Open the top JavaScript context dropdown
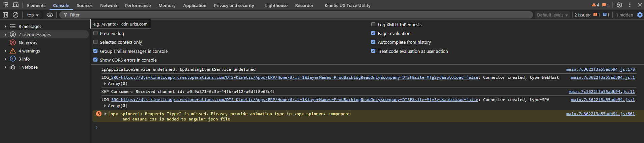Viewport: 644px width, 143px height. pyautogui.click(x=33, y=15)
